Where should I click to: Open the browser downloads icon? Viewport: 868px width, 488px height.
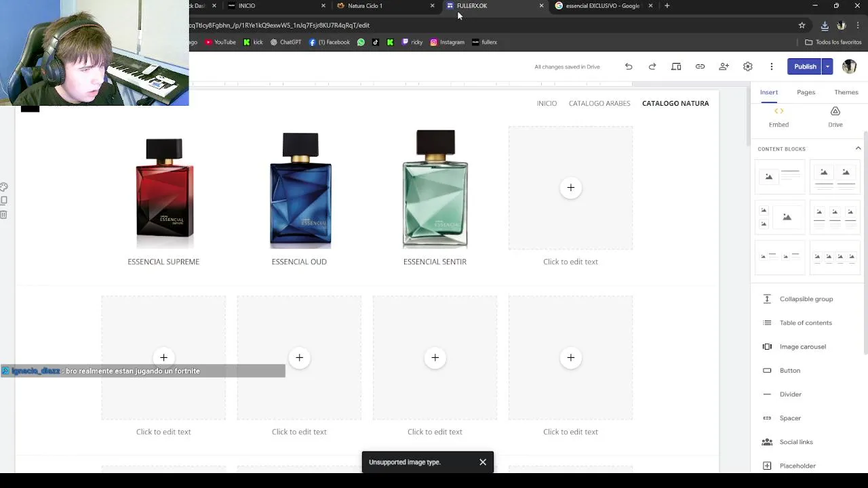click(x=825, y=25)
